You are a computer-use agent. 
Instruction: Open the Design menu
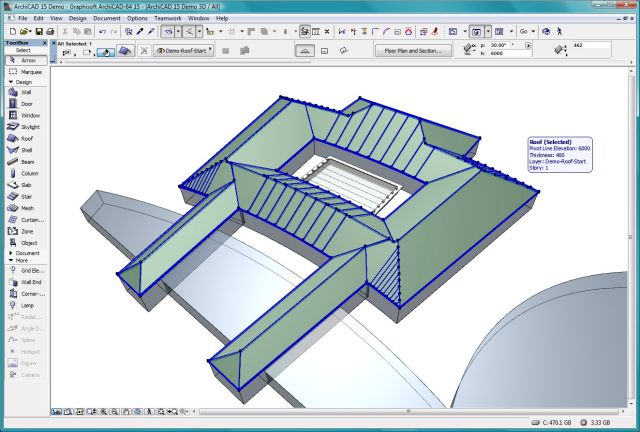point(78,18)
